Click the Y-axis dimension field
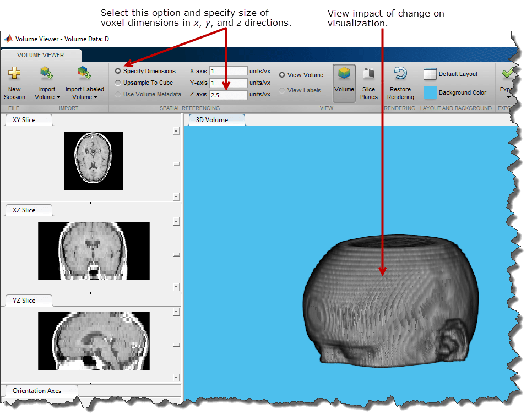This screenshot has width=532, height=420. pyautogui.click(x=229, y=83)
